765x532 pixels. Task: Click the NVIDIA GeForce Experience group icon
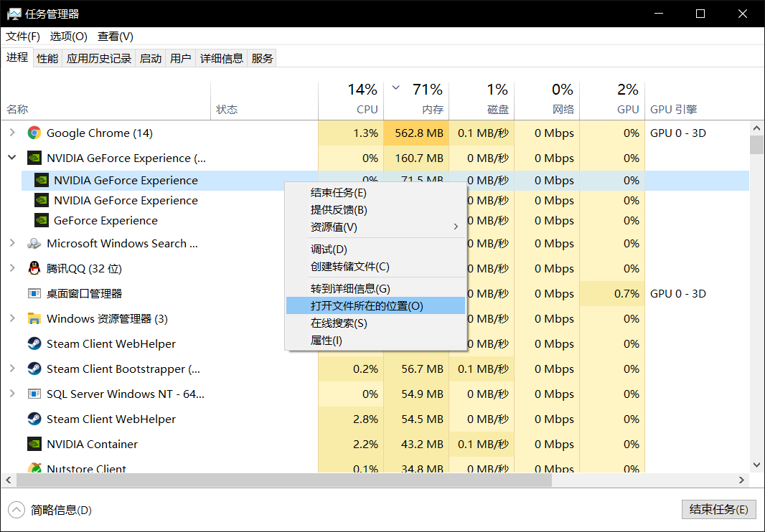[x=34, y=158]
